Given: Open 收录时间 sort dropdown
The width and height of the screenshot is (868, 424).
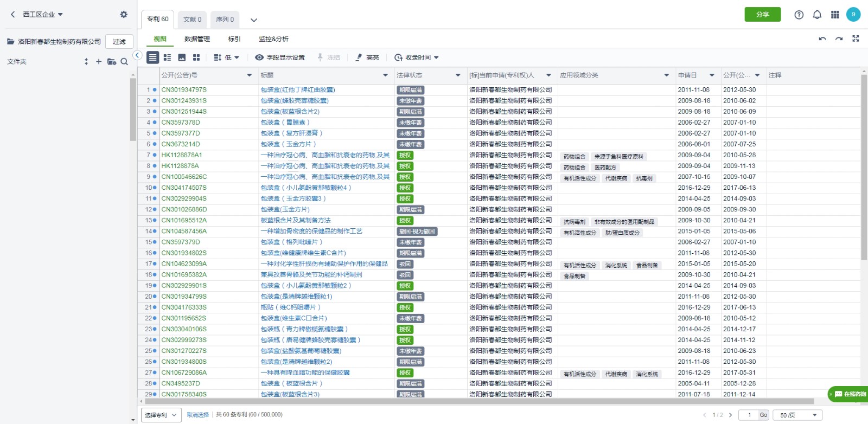Looking at the screenshot, I should [x=417, y=57].
